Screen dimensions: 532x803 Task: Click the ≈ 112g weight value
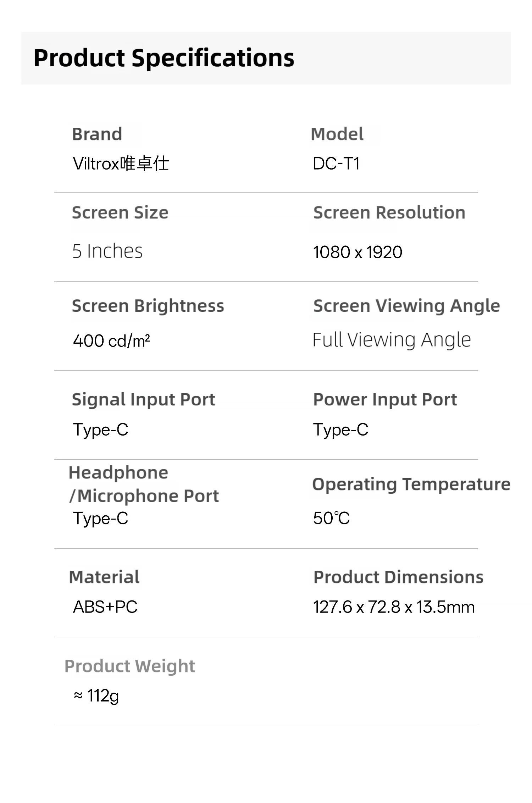(x=96, y=696)
